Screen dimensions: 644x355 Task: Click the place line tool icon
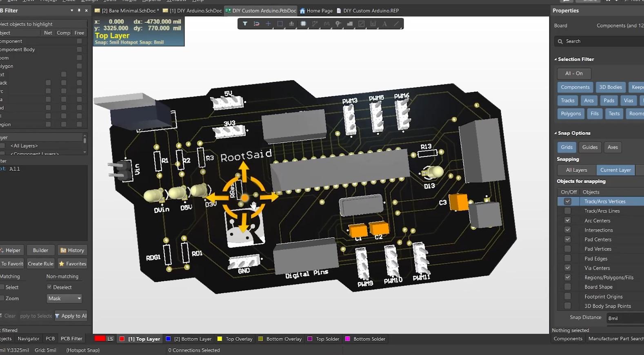tap(396, 24)
